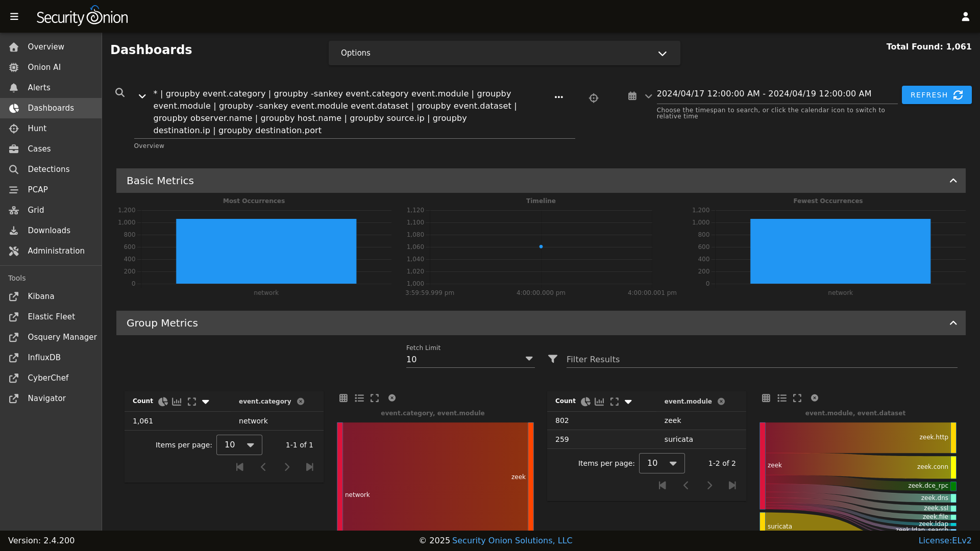This screenshot has width=980, height=551.
Task: Open the query options ellipsis menu
Action: (x=559, y=97)
